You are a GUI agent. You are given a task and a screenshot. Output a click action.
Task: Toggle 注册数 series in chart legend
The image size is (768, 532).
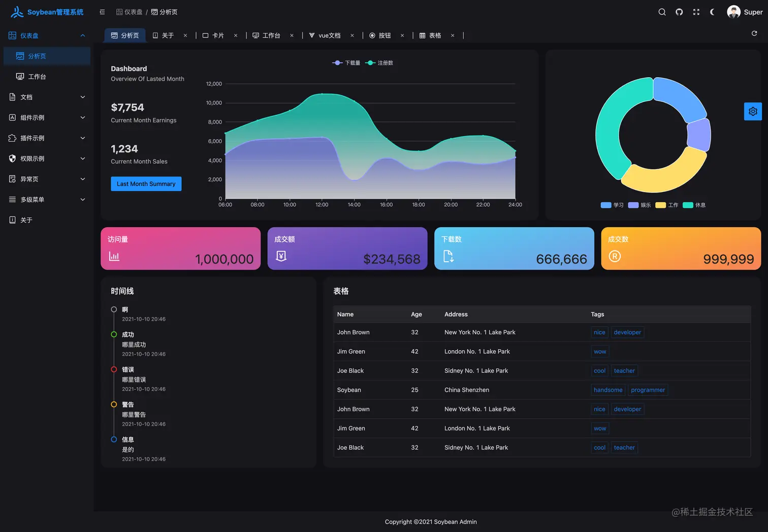click(379, 63)
